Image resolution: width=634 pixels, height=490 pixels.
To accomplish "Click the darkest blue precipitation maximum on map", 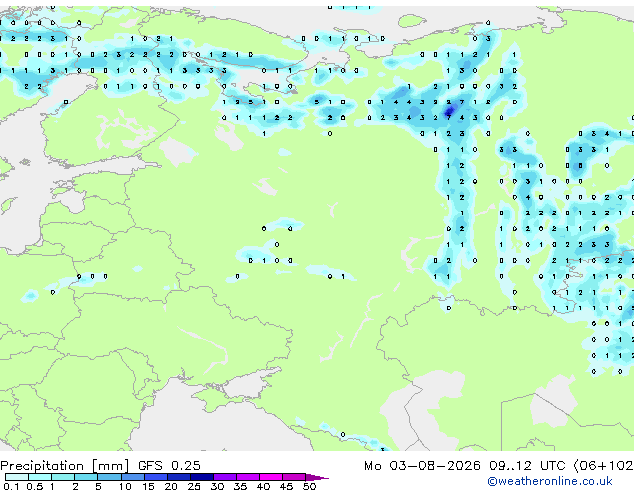I will click(x=449, y=111).
